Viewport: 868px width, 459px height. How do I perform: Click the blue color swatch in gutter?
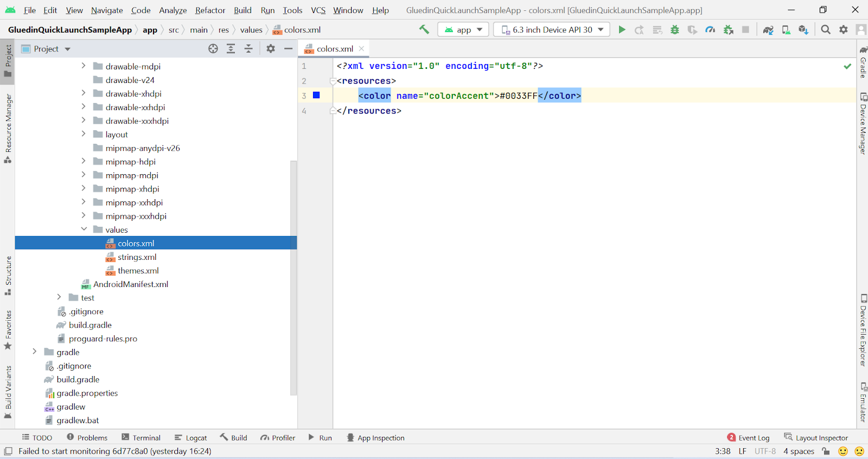[316, 95]
